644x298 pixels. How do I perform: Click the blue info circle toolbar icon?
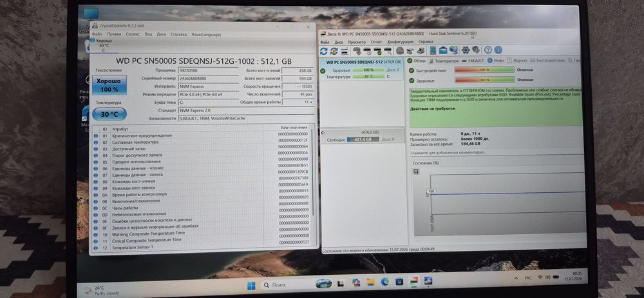click(x=498, y=50)
